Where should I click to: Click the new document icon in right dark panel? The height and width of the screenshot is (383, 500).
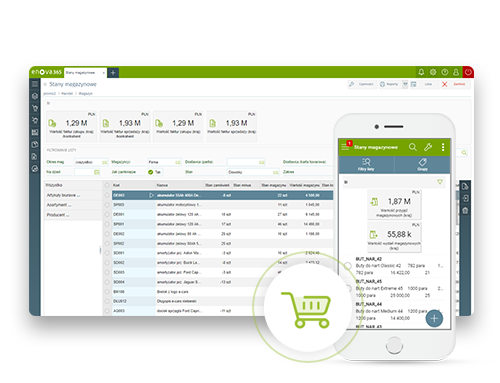click(x=465, y=187)
